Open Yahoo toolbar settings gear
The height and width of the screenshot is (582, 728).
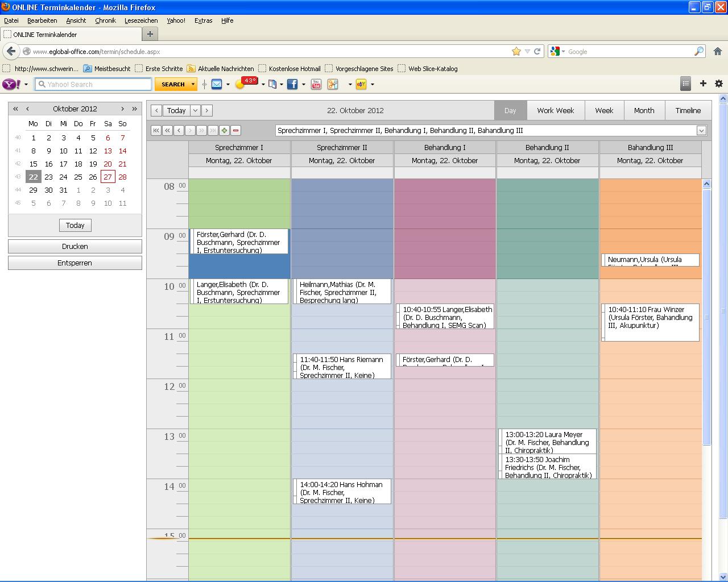(x=719, y=84)
